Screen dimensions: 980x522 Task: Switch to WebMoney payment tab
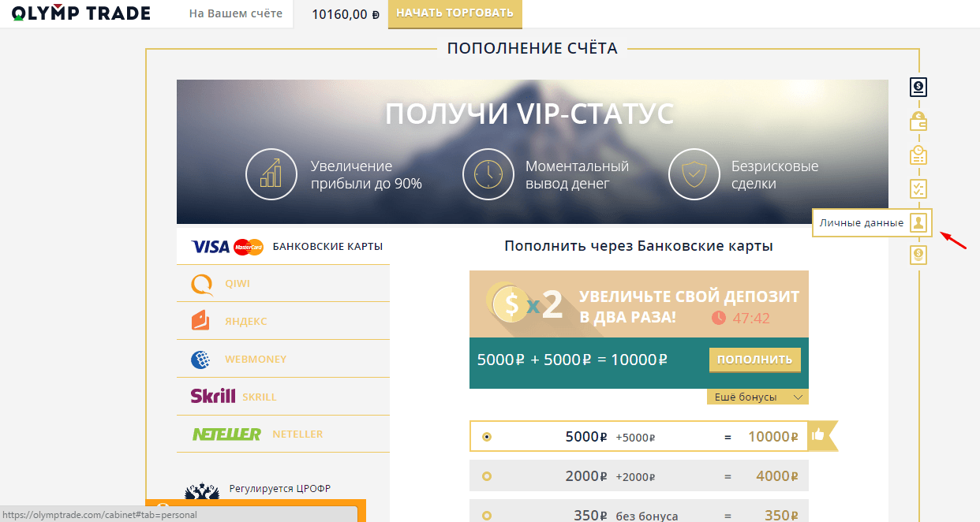tap(283, 359)
